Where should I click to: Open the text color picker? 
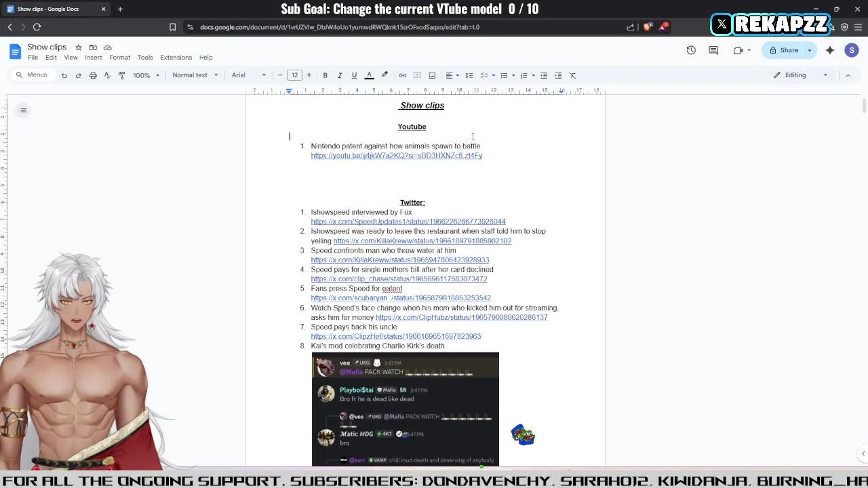pyautogui.click(x=370, y=75)
